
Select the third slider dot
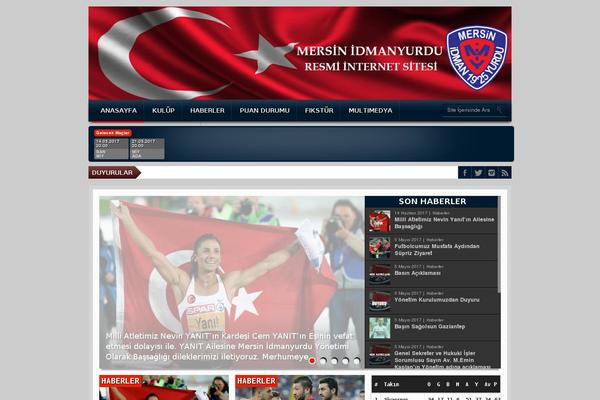coord(334,361)
